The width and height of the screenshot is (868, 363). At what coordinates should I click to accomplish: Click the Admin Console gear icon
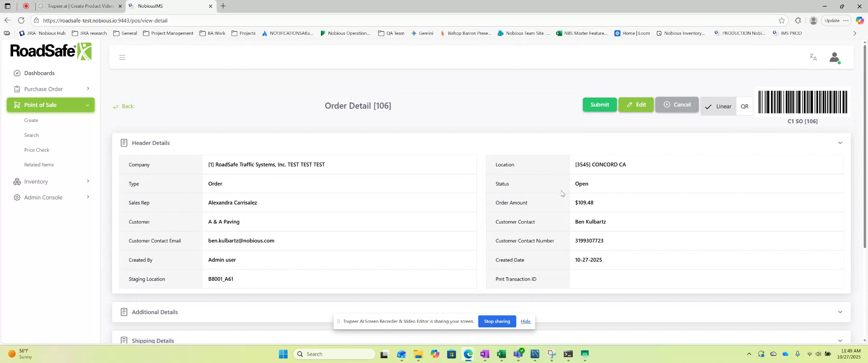click(x=17, y=197)
